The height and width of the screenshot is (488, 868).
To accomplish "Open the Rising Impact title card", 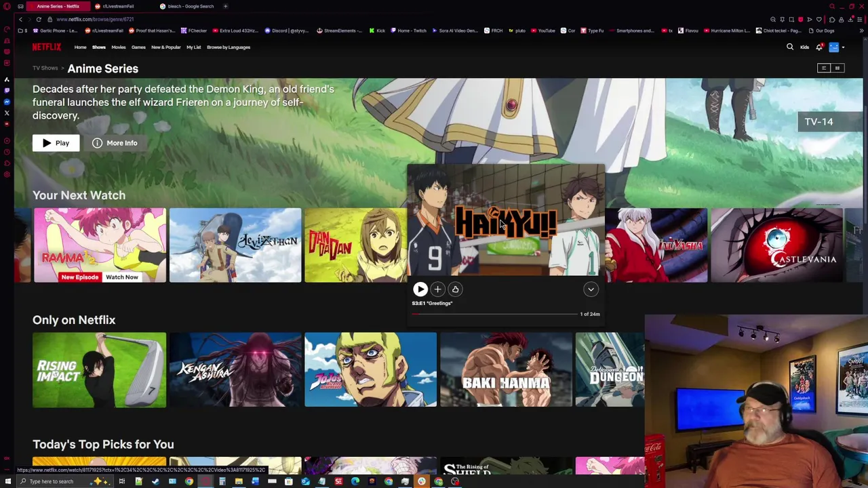I will coord(99,370).
